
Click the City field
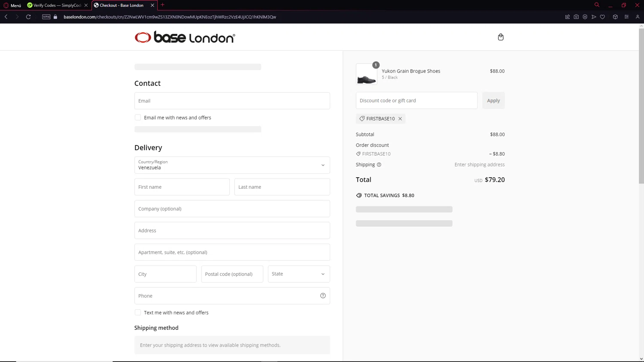tap(165, 274)
